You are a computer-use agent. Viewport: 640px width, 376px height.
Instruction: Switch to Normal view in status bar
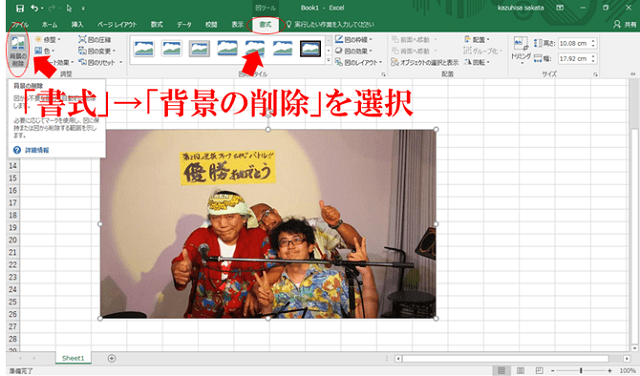tap(502, 371)
